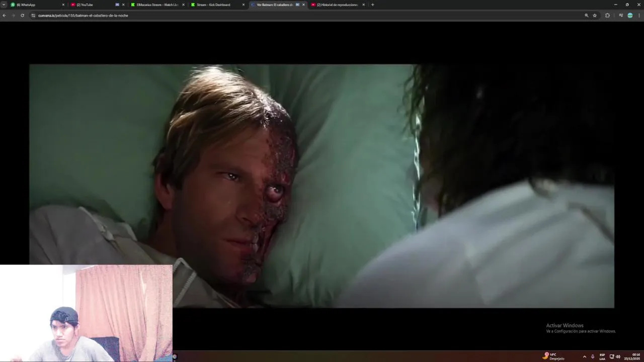Switch to the WhatsApp tab
The height and width of the screenshot is (362, 644).
point(38,5)
